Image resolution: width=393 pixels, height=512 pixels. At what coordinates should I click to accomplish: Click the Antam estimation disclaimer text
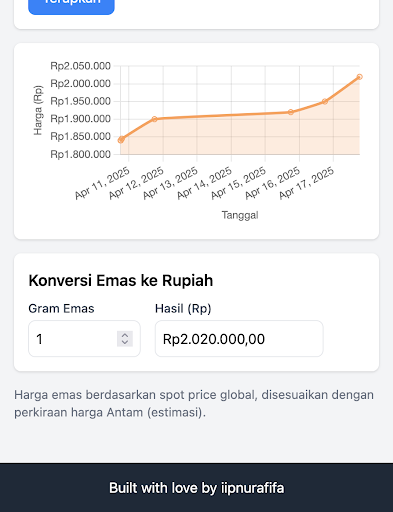tap(194, 404)
